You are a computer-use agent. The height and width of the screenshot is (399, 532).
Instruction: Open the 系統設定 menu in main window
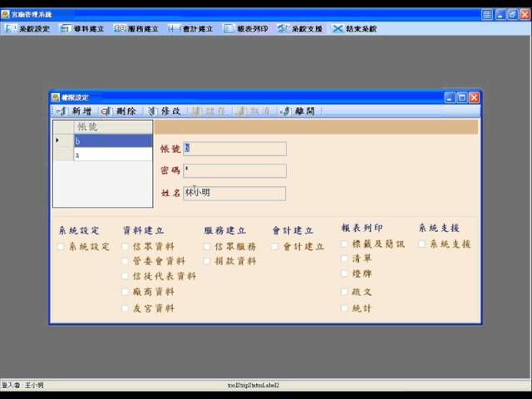(27, 29)
